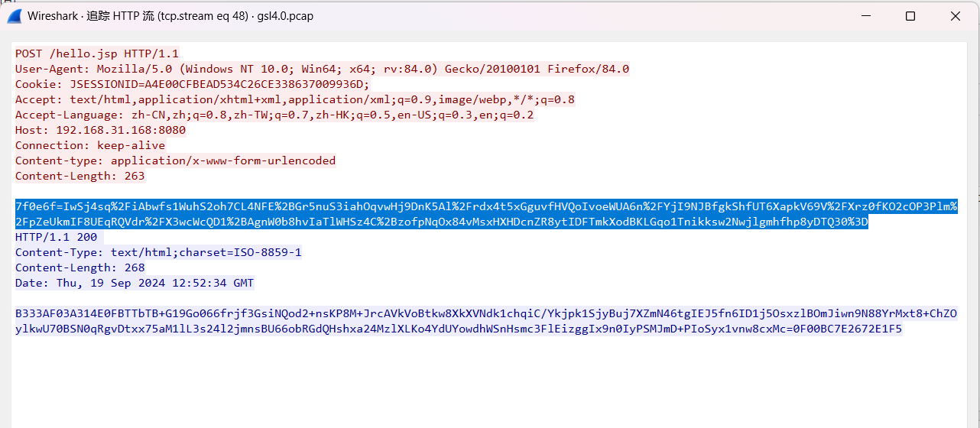Click the request Content-type urlencoded line
This screenshot has height=428, width=980.
point(175,160)
